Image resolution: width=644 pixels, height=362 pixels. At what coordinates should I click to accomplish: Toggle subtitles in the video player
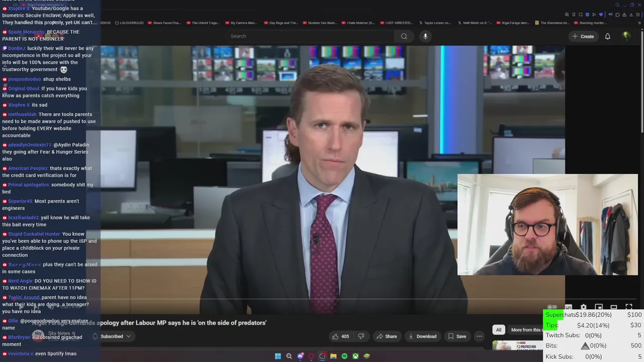tap(569, 307)
